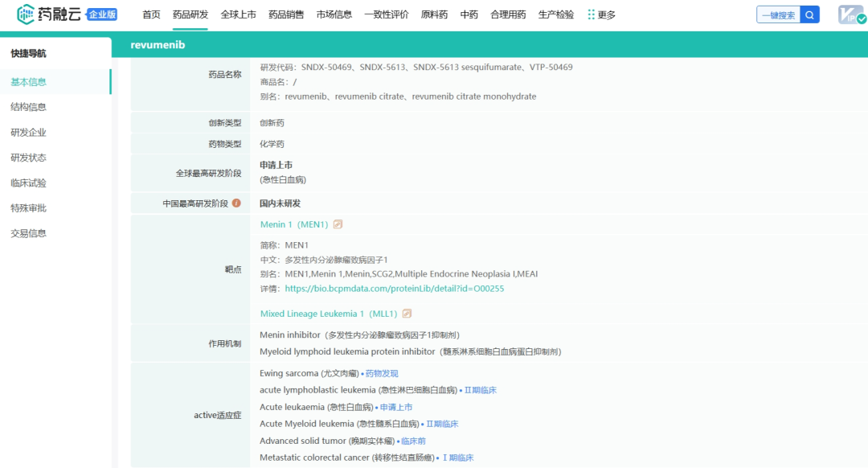Click the edit icon next to MLL1 target
The image size is (868, 468).
[407, 314]
